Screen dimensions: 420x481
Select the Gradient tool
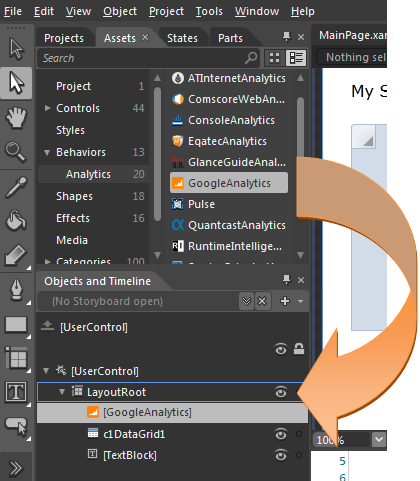(16, 255)
